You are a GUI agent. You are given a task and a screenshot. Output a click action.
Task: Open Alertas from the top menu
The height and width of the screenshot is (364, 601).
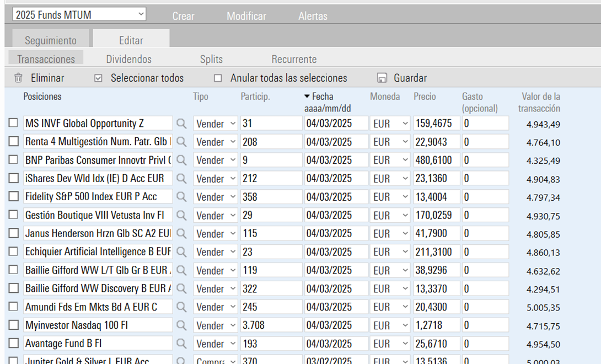tap(313, 16)
